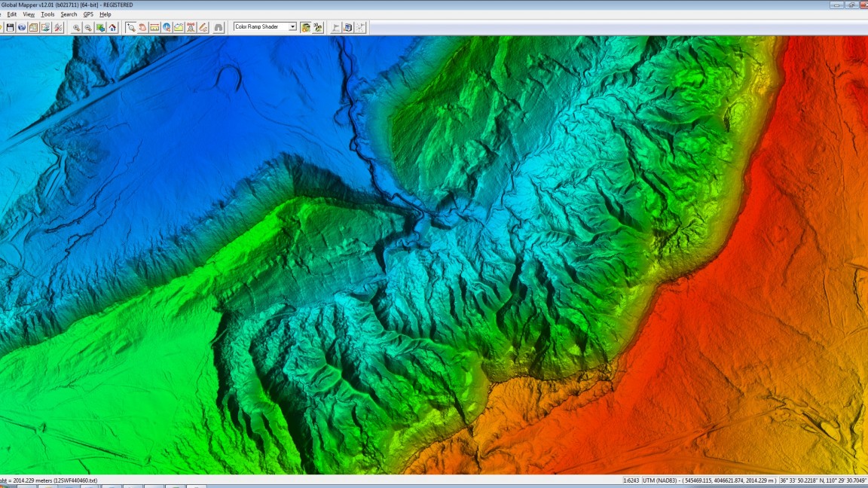
Task: Select the Feature Info tool
Action: (x=167, y=27)
